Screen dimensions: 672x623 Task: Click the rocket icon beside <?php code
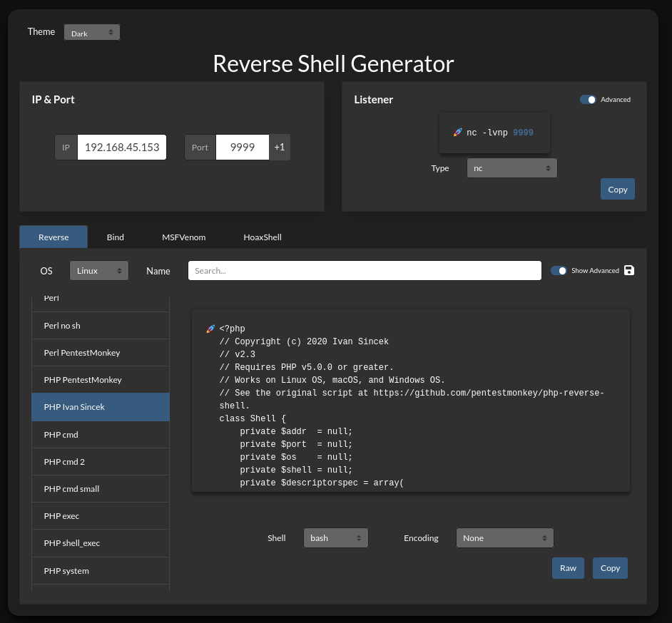click(x=210, y=329)
